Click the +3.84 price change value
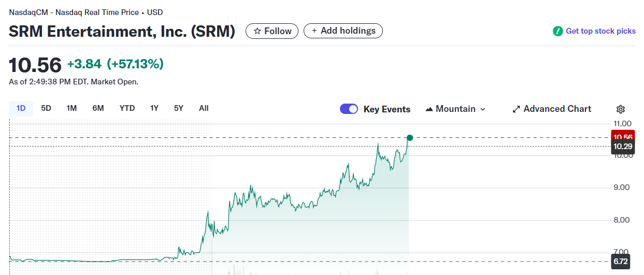Viewport: 644px width, 275px height. coord(84,64)
